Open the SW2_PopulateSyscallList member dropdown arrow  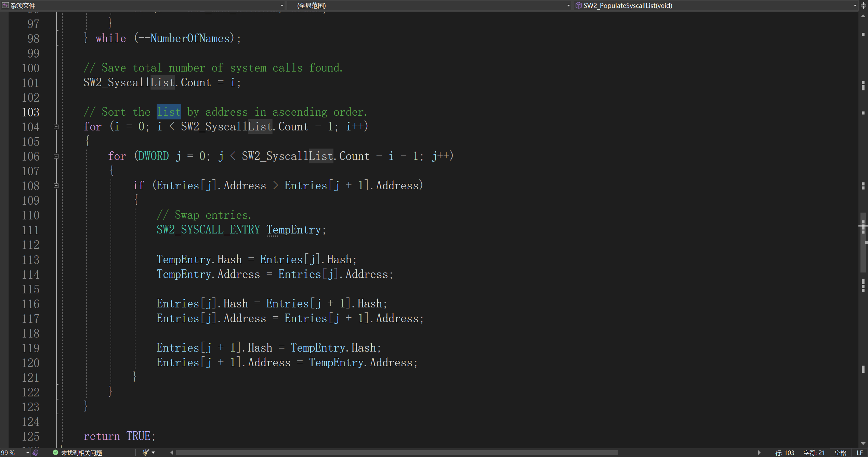pyautogui.click(x=855, y=5)
